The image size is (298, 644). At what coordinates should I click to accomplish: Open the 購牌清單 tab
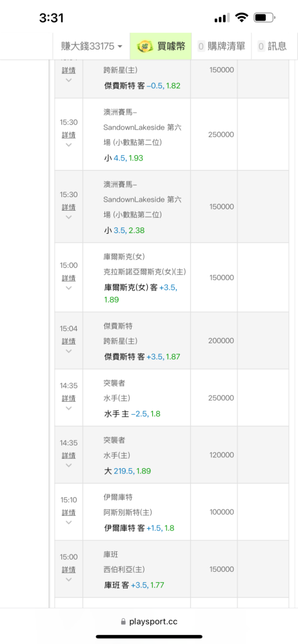221,46
